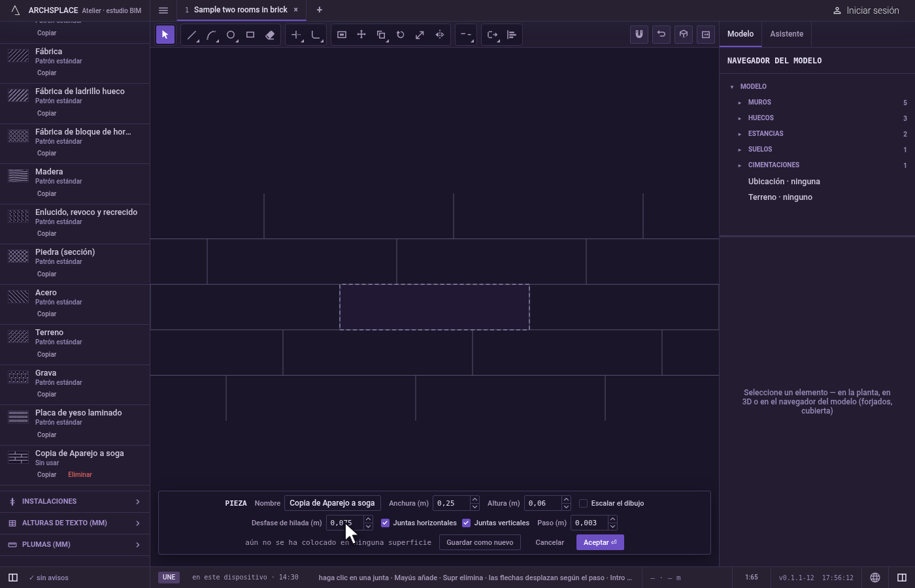Screen dimensions: 915x588
Task: Select the line drawing tool
Action: point(191,35)
